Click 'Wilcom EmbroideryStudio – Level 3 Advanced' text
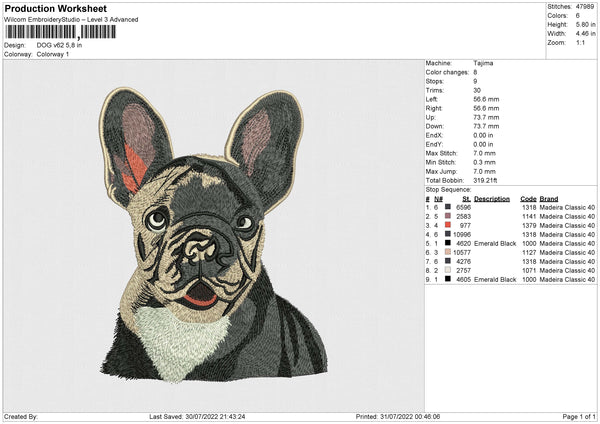The width and height of the screenshot is (600, 424). coord(71,20)
